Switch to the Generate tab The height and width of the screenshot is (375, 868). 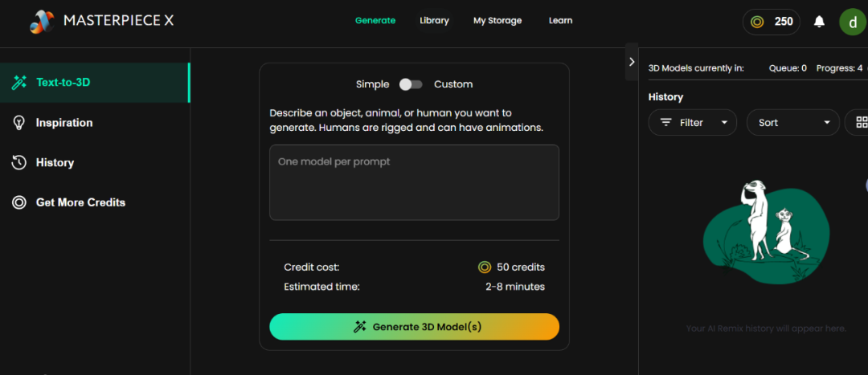coord(375,20)
